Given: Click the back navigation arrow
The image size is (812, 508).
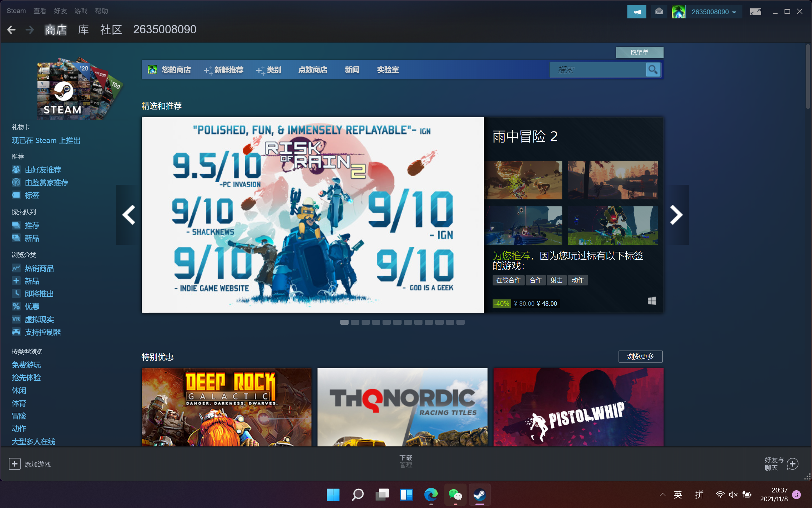Looking at the screenshot, I should 11,30.
